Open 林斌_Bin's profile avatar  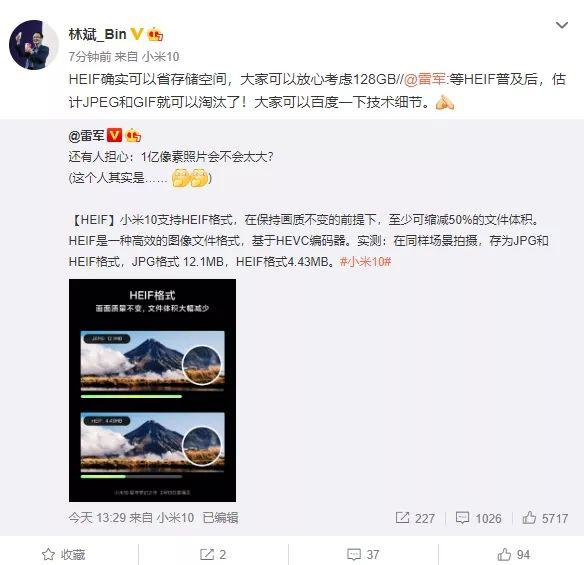tap(34, 45)
